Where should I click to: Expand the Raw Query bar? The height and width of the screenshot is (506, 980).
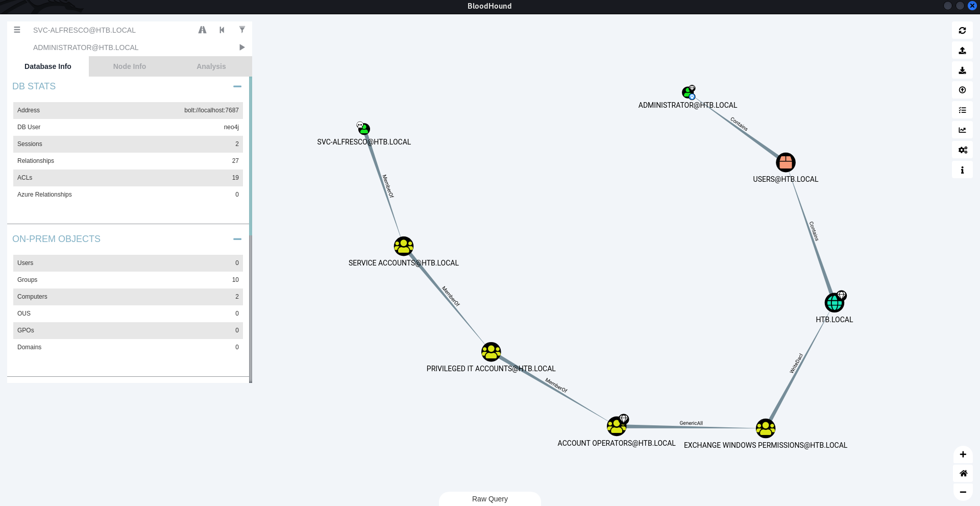489,499
